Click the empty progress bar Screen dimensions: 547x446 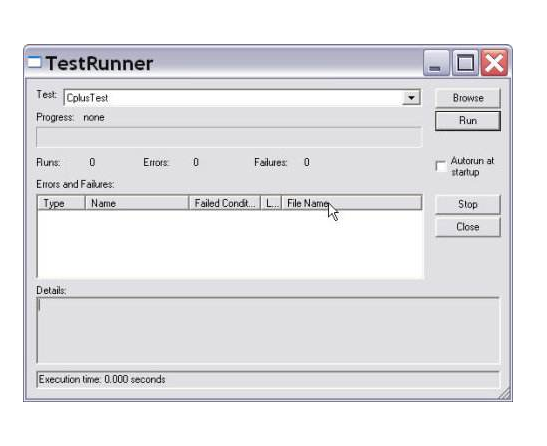[x=229, y=137]
